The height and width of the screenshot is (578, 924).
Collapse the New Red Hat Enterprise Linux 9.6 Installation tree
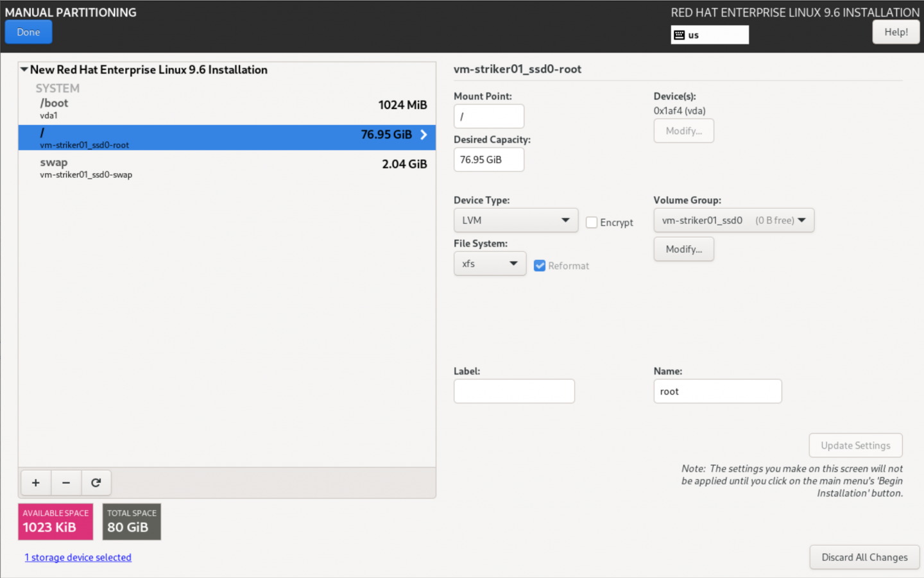(24, 69)
